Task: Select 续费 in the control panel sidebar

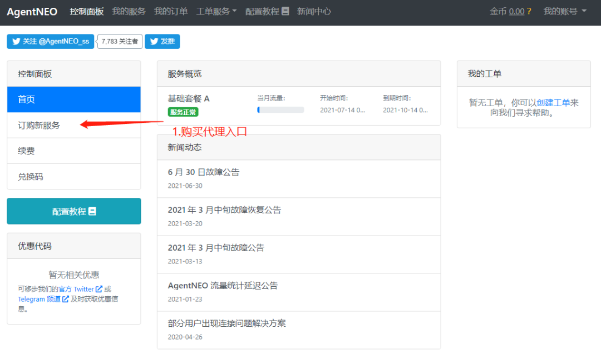Action: 26,151
